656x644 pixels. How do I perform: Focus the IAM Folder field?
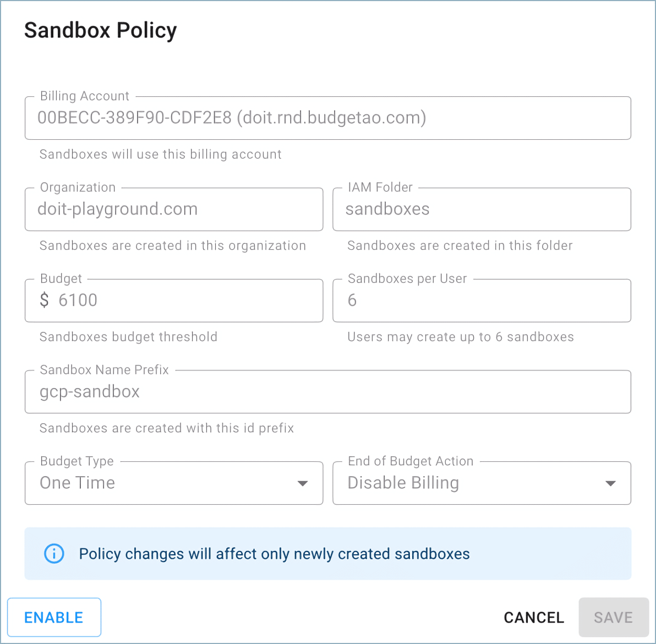point(482,210)
